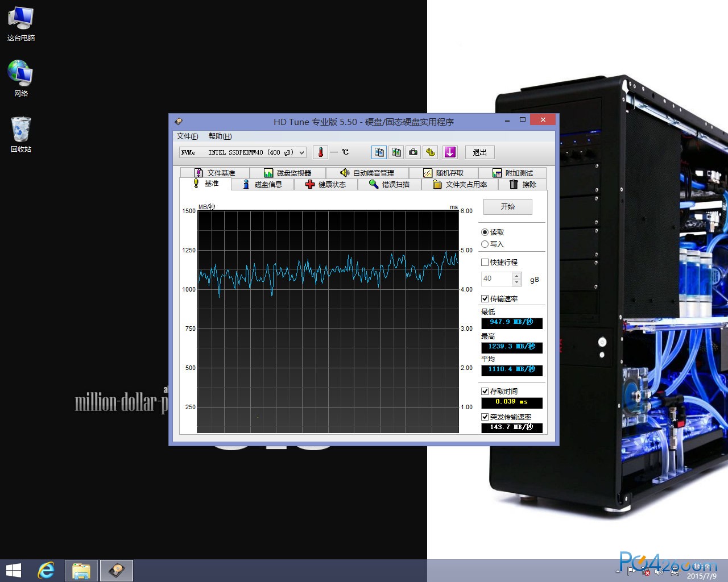728x582 pixels.
Task: Open options wrench icon in toolbar
Action: point(431,152)
